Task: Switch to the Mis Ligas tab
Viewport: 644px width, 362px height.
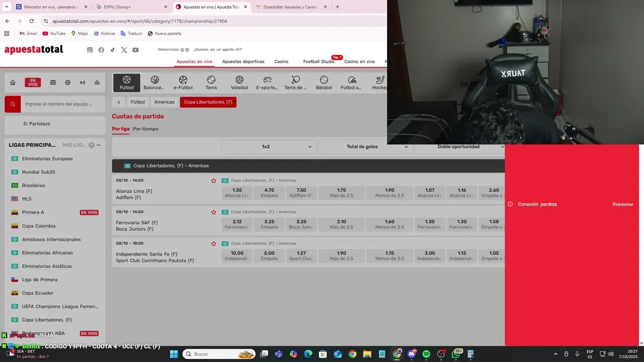Action: pyautogui.click(x=74, y=145)
